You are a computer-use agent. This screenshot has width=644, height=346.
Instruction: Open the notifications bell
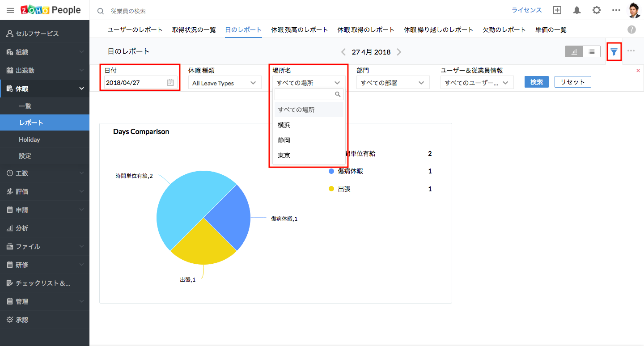tap(577, 10)
